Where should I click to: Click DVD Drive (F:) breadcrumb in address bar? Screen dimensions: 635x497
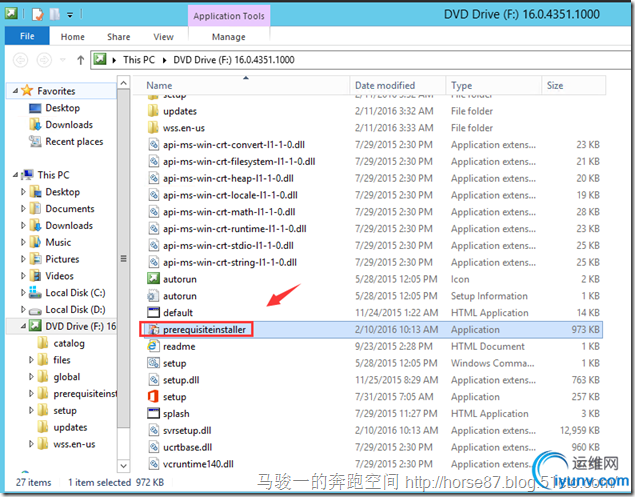[234, 60]
